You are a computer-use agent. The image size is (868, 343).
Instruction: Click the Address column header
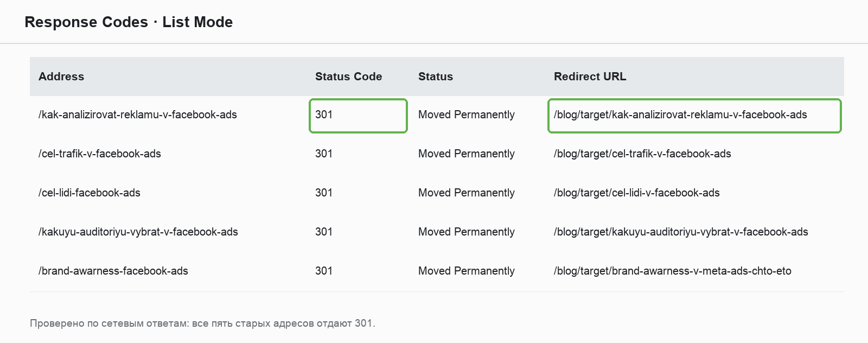[61, 77]
